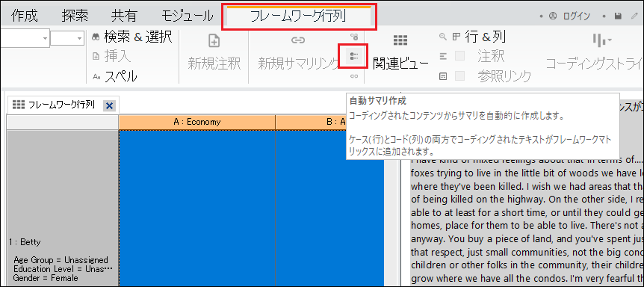Open the モジュール ribbon tab
Screen dimensions: 644x287
coord(188,16)
